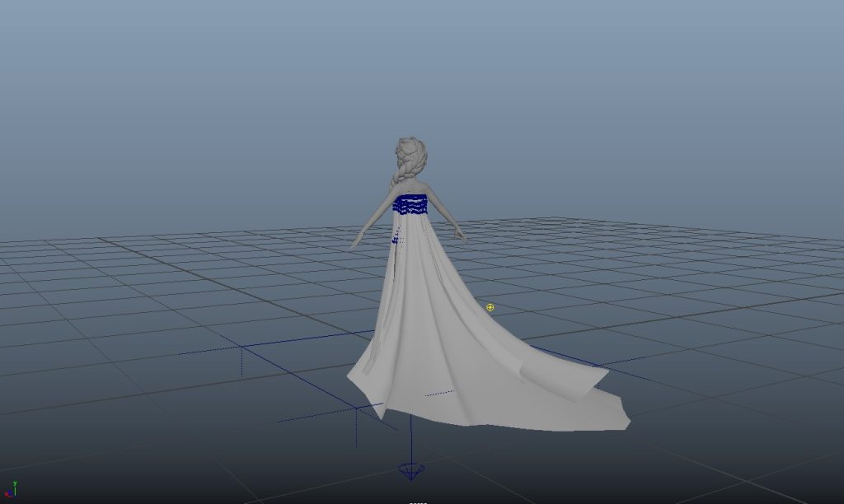Viewport: 844px width, 504px height.
Task: Click the yellow circular locator marker
Action: tap(490, 308)
